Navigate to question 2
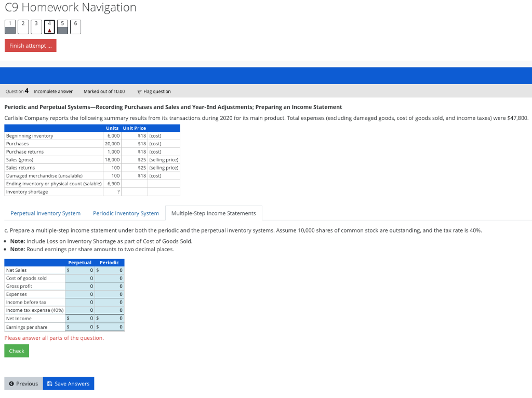This screenshot has width=532, height=398. (x=22, y=26)
